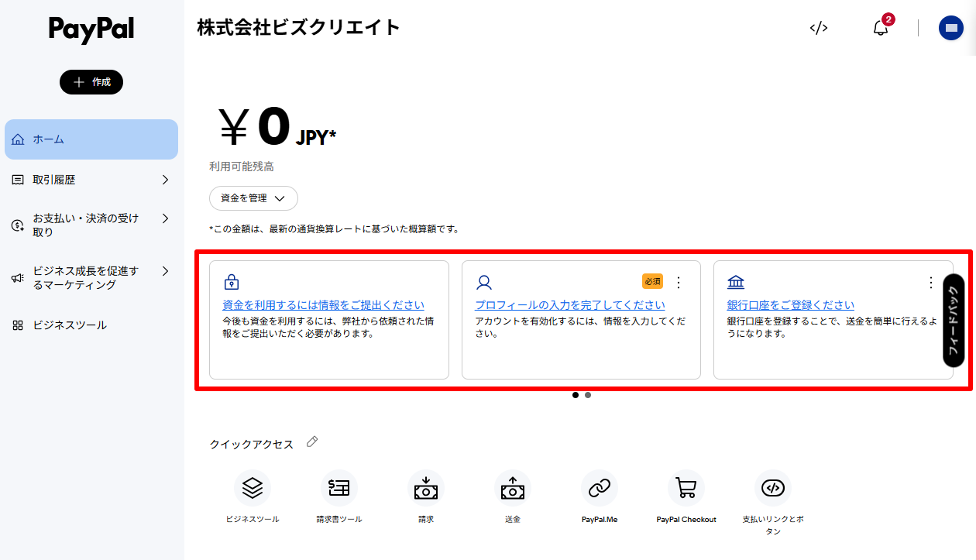Expand 取引履歴 in the sidebar
This screenshot has width=976, height=560.
pyautogui.click(x=165, y=180)
